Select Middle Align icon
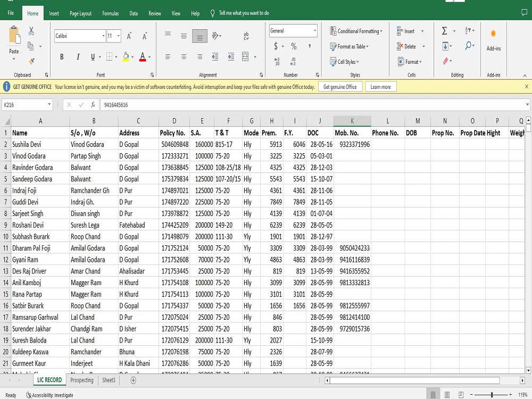Image resolution: width=532 pixels, height=399 pixels. pyautogui.click(x=184, y=36)
